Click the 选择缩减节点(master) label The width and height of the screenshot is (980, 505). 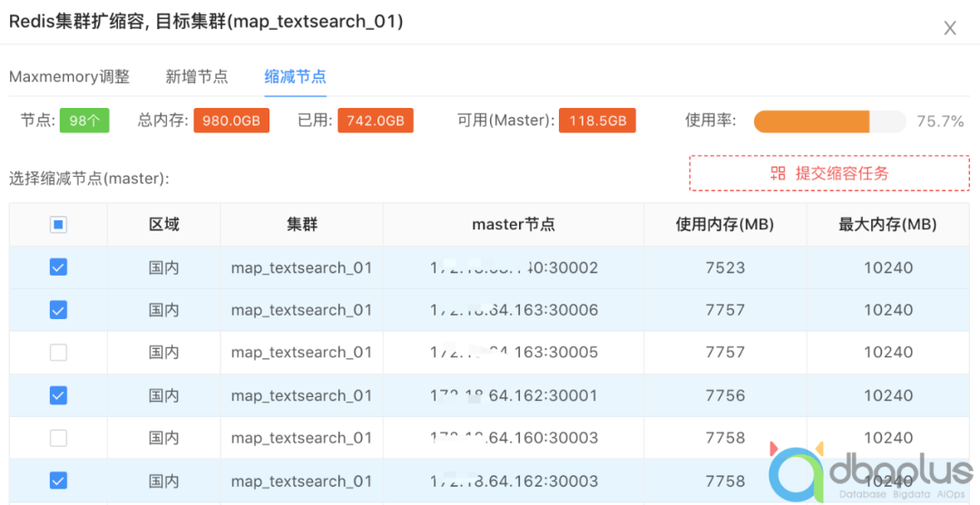(x=89, y=179)
